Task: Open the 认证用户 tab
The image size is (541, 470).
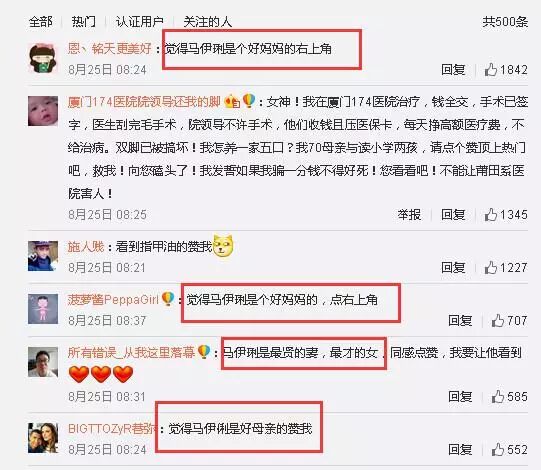Action: coord(139,21)
